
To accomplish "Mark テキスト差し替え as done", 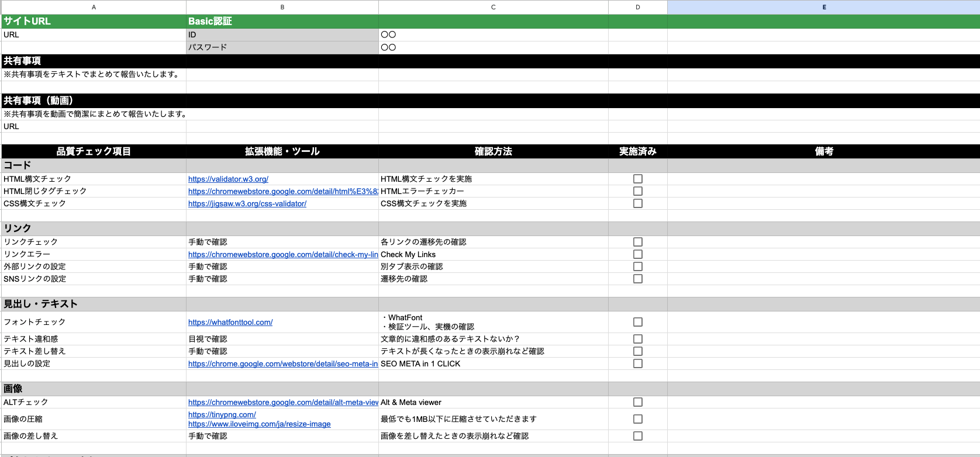I will [638, 351].
